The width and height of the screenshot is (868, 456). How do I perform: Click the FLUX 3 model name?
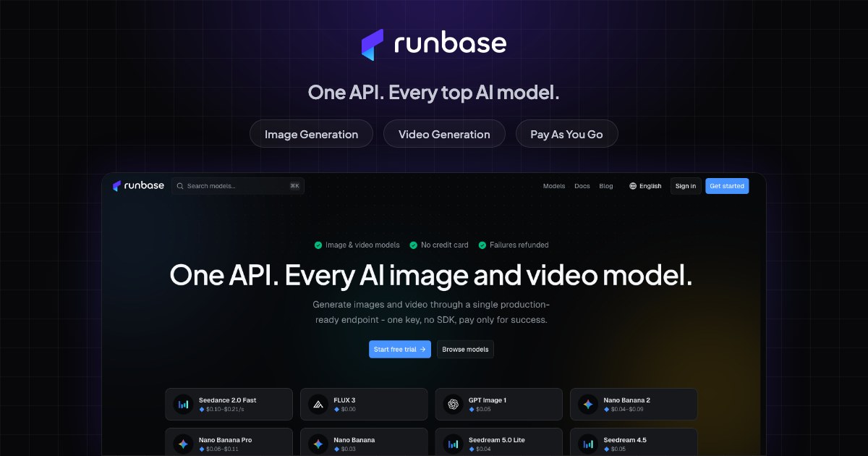[344, 400]
